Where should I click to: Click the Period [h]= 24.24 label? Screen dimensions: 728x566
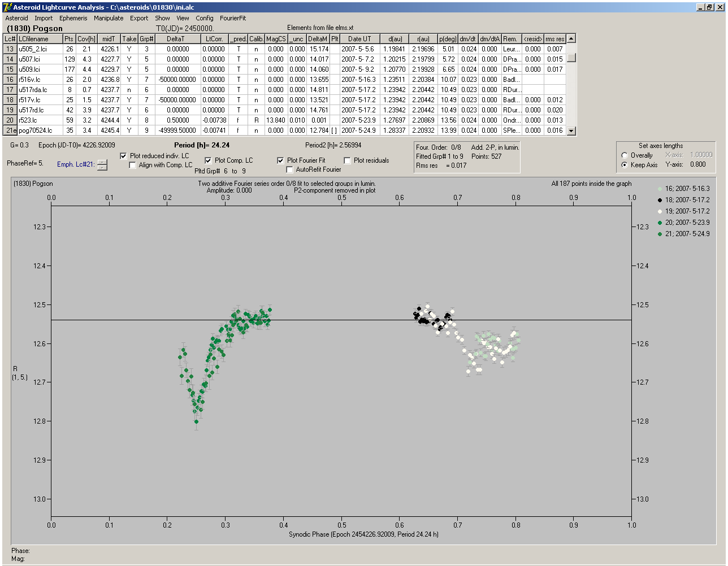pyautogui.click(x=202, y=145)
